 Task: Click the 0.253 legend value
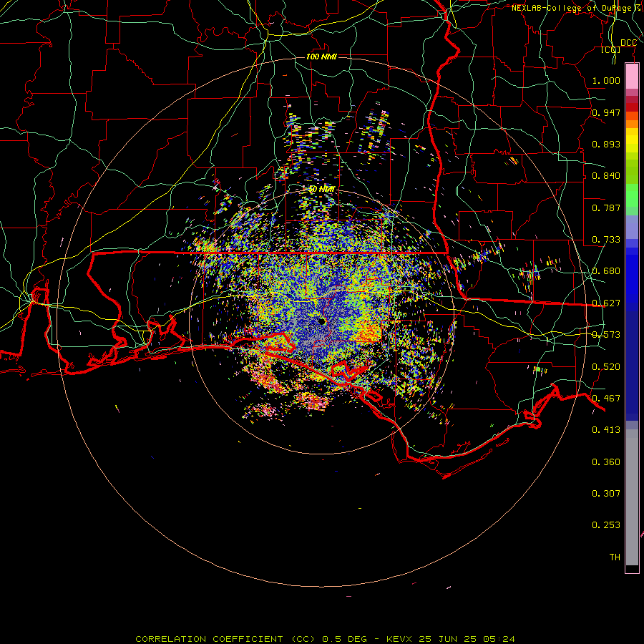[x=606, y=525]
